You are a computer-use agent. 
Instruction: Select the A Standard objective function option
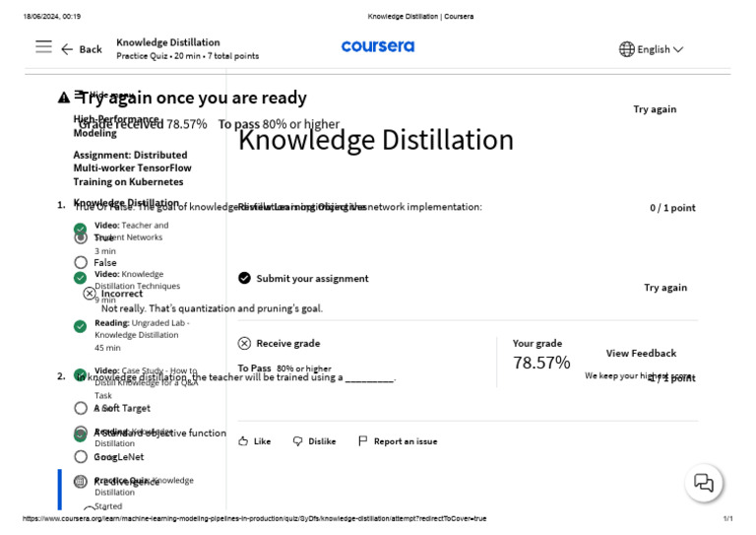tap(81, 433)
